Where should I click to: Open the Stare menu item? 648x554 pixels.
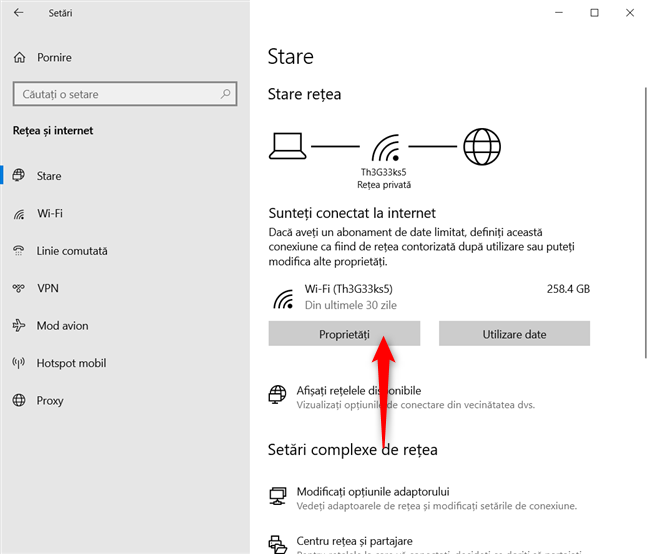[x=49, y=176]
